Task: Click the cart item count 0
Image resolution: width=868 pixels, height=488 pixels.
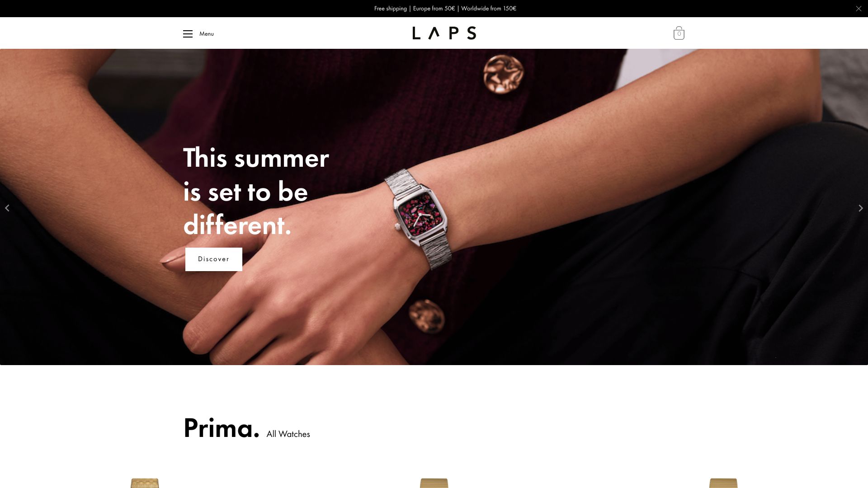Action: click(x=679, y=34)
